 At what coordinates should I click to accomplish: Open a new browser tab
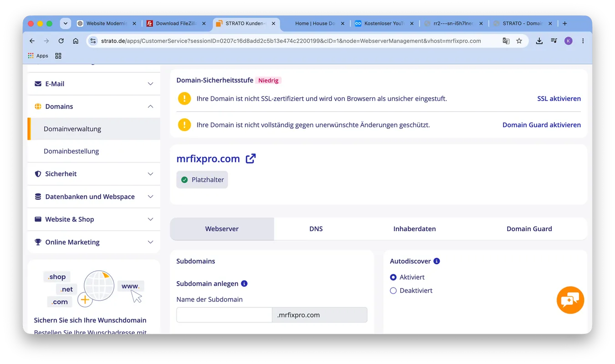[564, 23]
